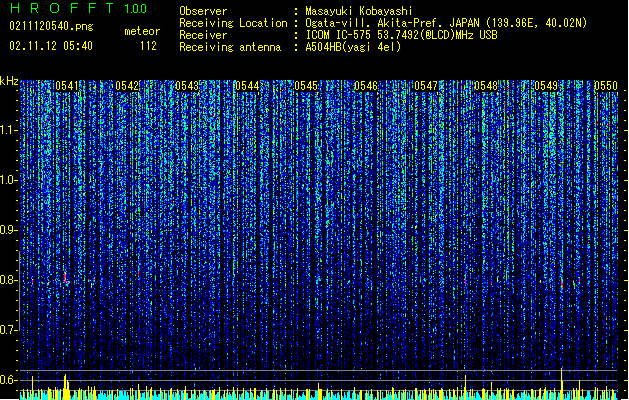Click the 1.0 kHz axis tick label
This screenshot has width=629, height=400.
(x=9, y=180)
